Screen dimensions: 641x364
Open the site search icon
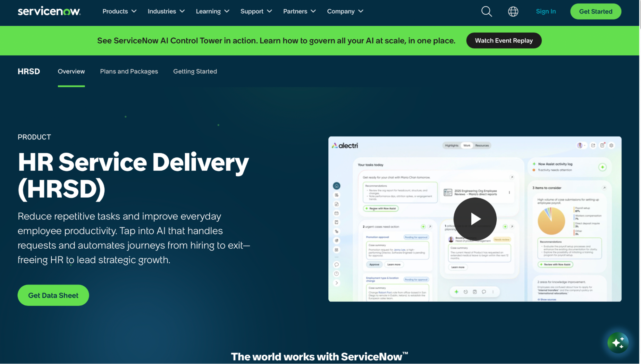click(x=486, y=12)
